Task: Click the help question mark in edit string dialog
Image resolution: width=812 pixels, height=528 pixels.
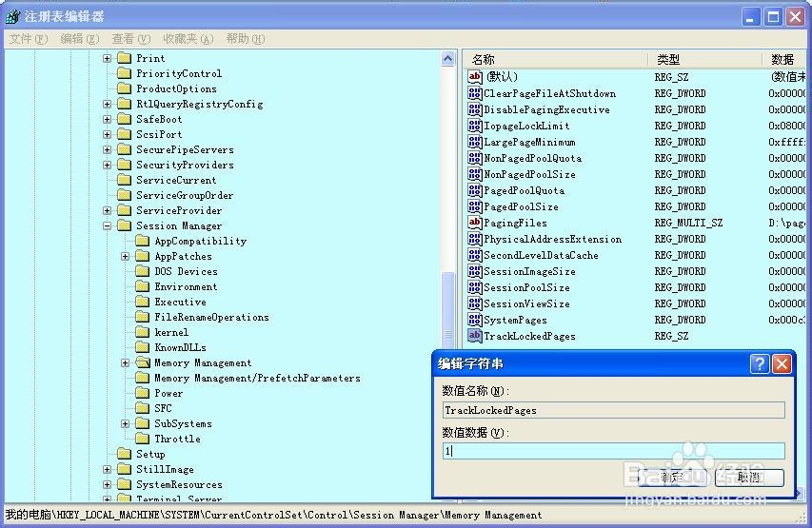Action: (x=760, y=364)
